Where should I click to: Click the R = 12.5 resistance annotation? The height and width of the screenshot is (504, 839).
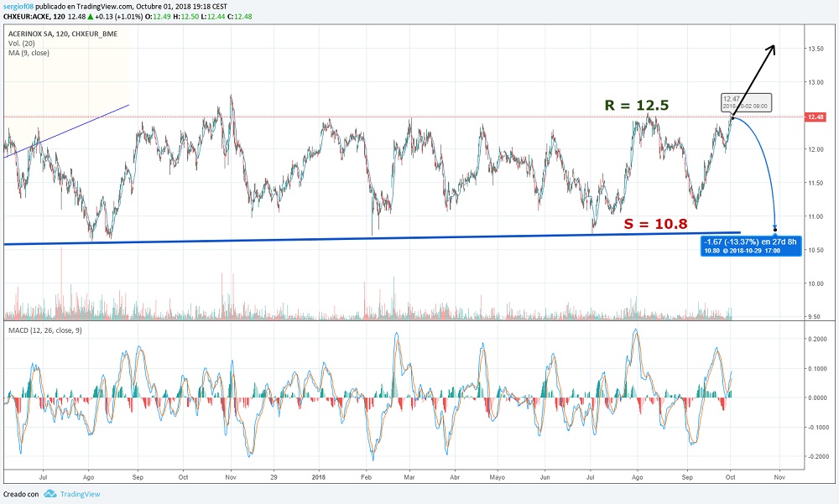tap(637, 106)
